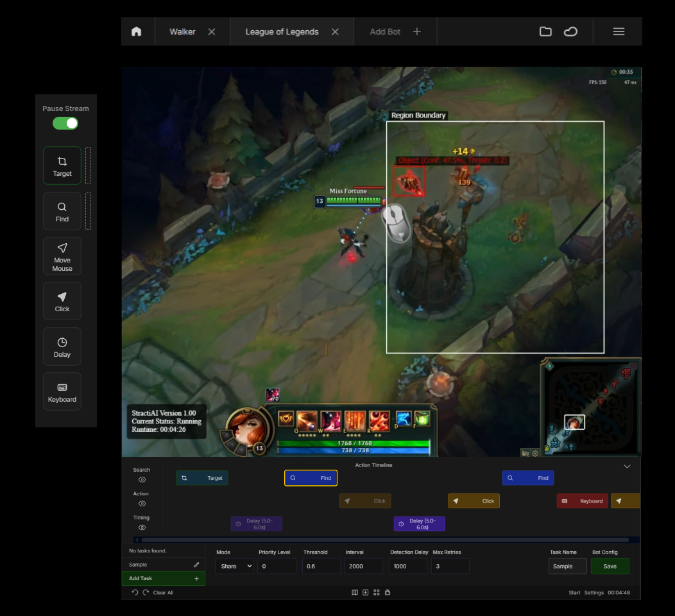
Task: Select the bright orange Click block
Action: point(474,501)
